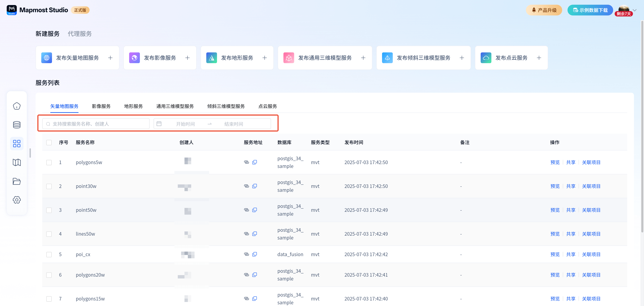Switch to the 代理服务 tab
The height and width of the screenshot is (306, 644).
click(80, 34)
